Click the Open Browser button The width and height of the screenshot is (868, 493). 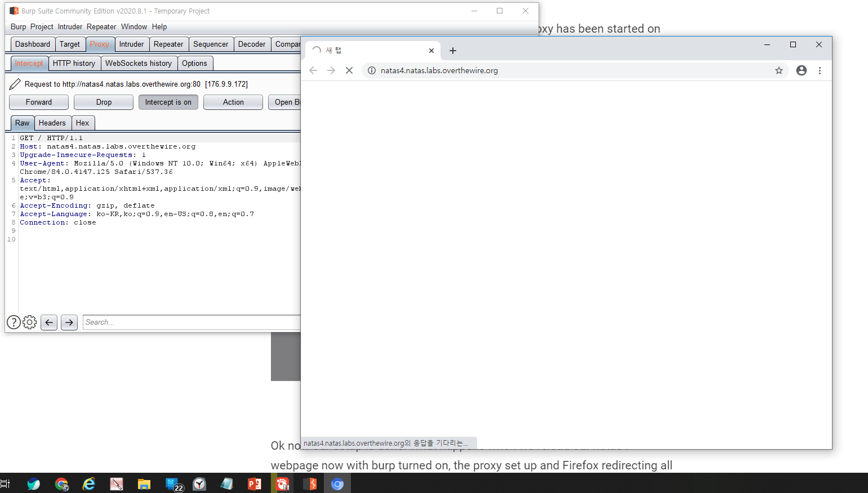284,102
